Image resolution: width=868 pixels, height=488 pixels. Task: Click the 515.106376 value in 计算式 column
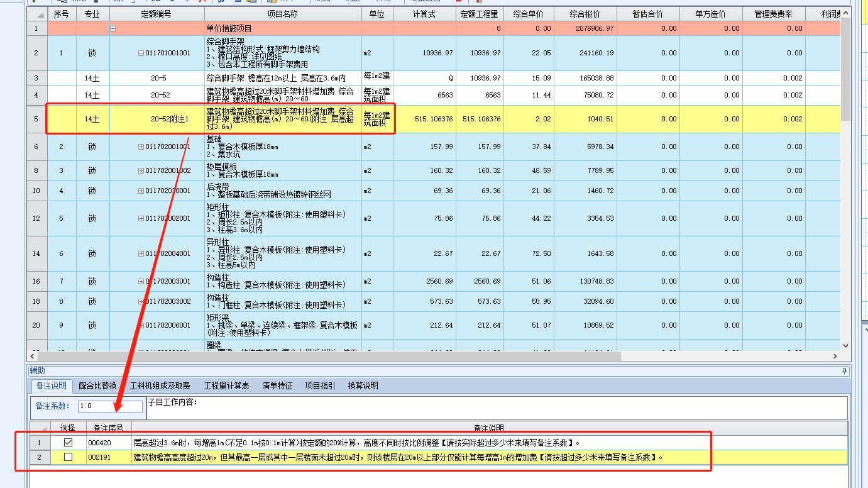coord(424,119)
